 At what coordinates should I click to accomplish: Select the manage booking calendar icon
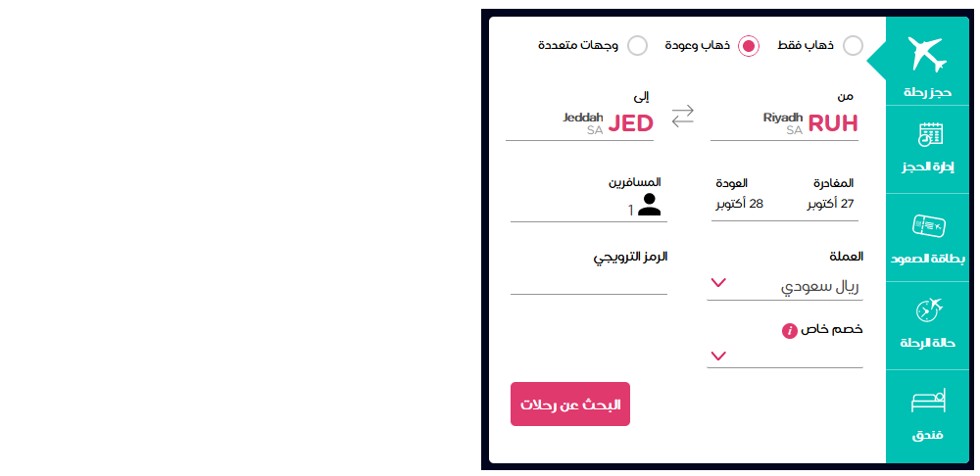931,134
